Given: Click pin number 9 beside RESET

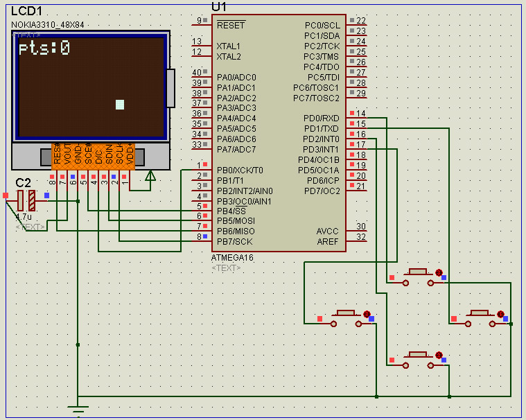Looking at the screenshot, I should click(x=200, y=21).
